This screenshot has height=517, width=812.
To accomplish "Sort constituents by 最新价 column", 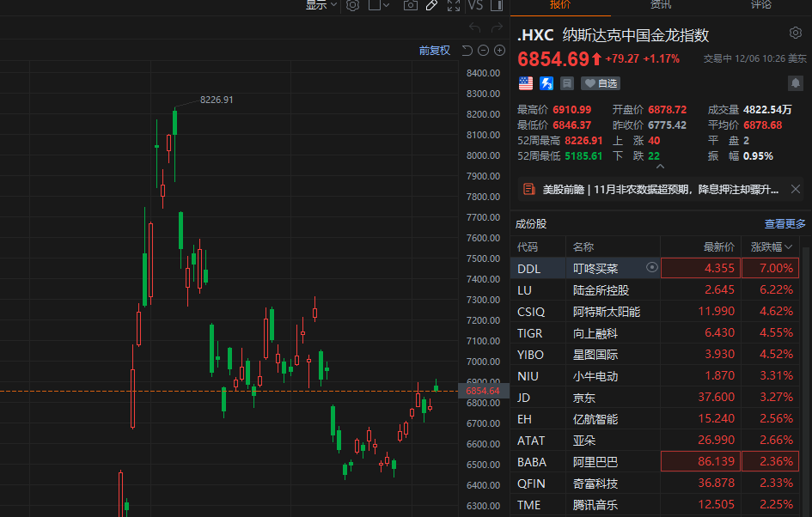I will pyautogui.click(x=719, y=247).
